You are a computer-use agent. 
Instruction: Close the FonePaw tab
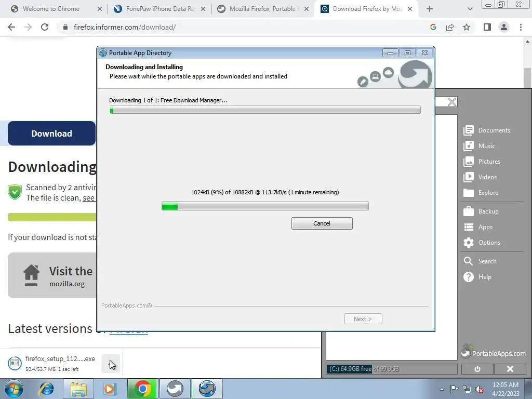[203, 9]
